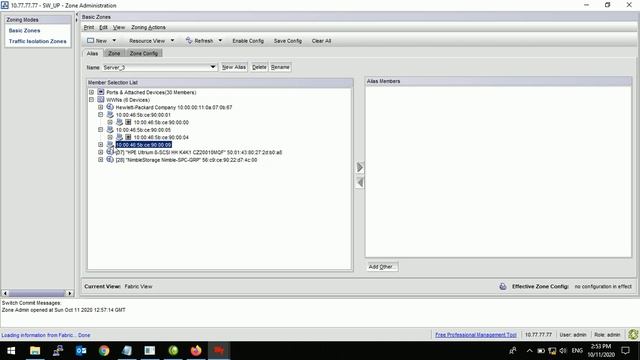Select Traffic Isolation Zones mode
This screenshot has height=360, width=640.
38,41
